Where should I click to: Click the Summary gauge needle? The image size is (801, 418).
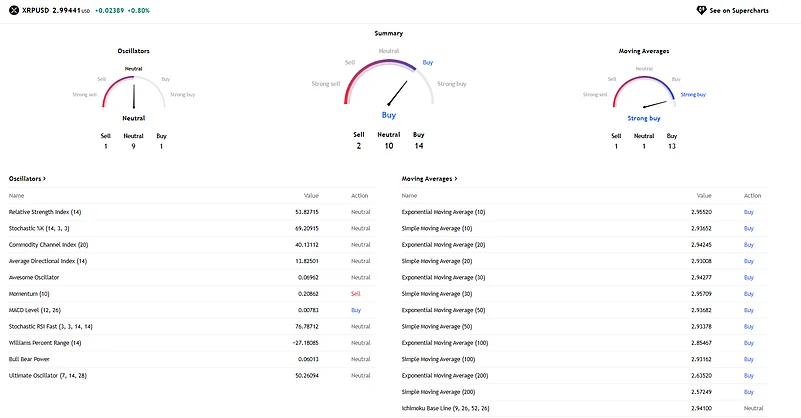pos(397,94)
